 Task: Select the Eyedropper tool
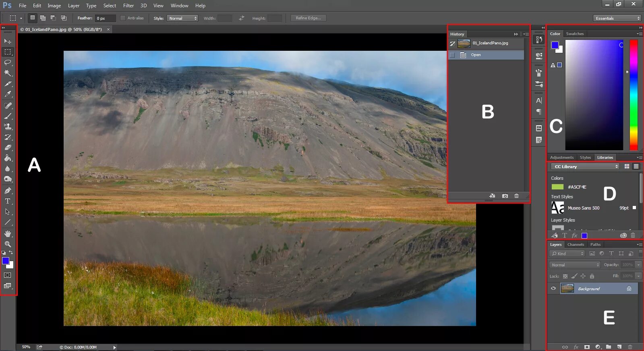coord(8,94)
